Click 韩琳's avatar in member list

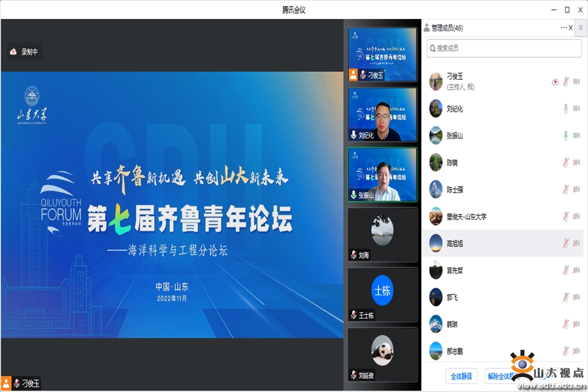coord(436,323)
